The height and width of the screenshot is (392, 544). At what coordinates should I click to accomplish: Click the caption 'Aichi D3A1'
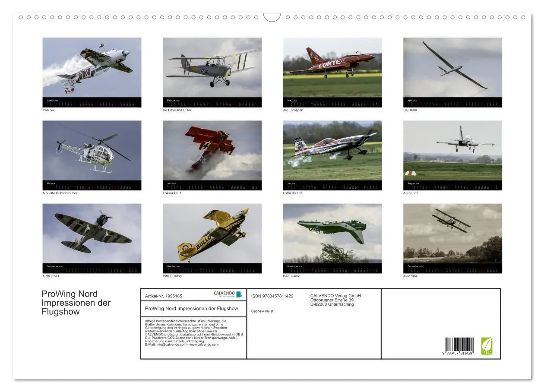coord(51,276)
